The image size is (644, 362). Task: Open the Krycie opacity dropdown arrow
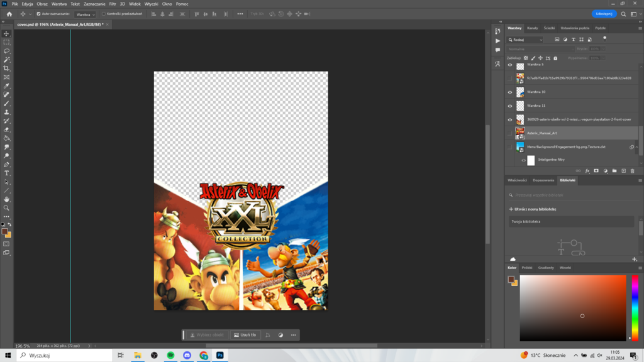coord(603,49)
